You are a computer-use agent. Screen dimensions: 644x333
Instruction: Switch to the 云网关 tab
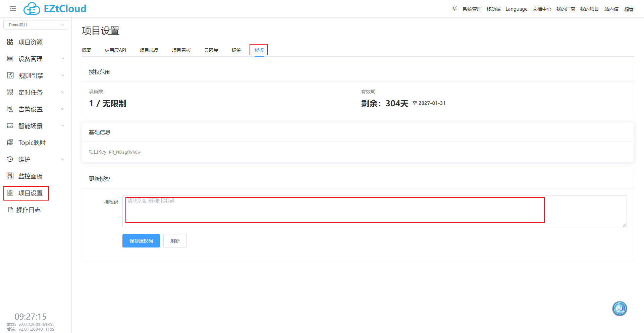(211, 50)
